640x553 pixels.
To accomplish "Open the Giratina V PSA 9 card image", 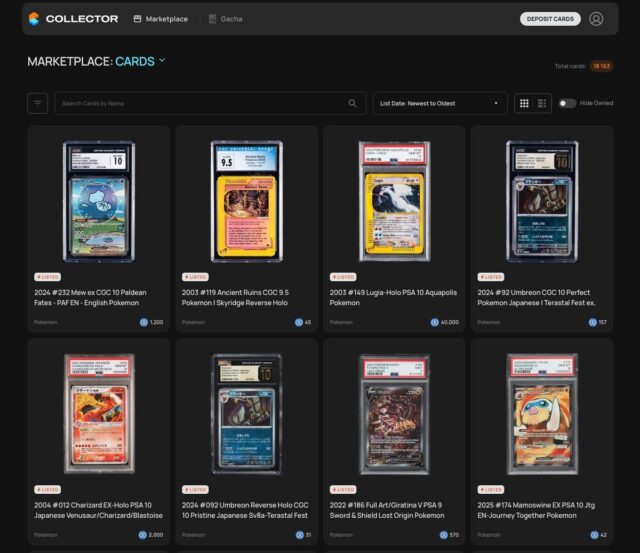I will 394,414.
